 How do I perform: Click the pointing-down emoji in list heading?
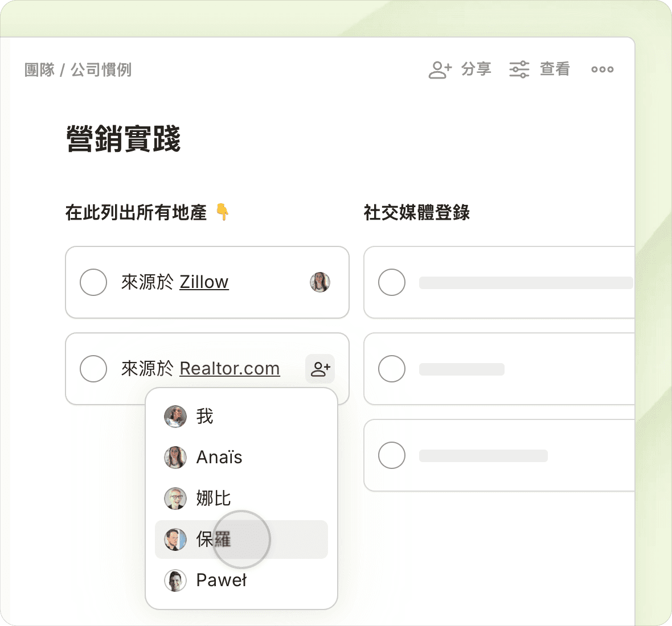coord(222,213)
